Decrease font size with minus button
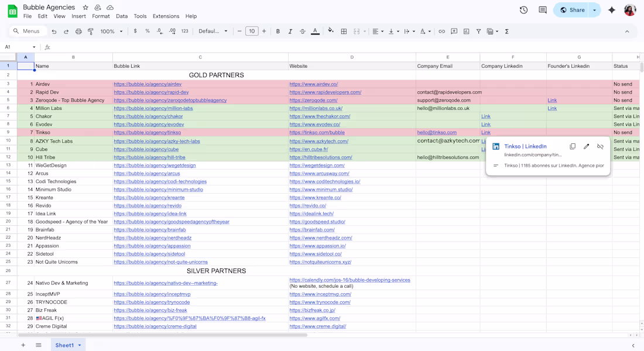The image size is (644, 351). (x=239, y=31)
